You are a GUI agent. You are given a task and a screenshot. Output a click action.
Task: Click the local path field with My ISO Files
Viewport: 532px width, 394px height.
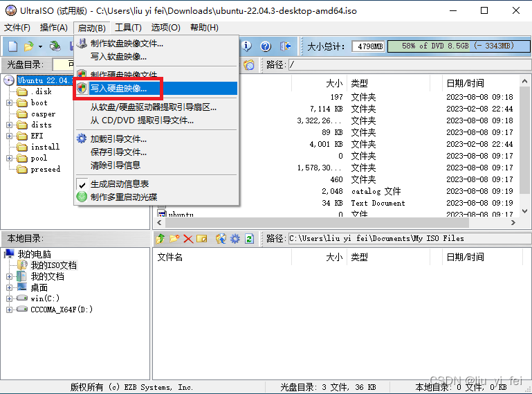tap(410, 238)
